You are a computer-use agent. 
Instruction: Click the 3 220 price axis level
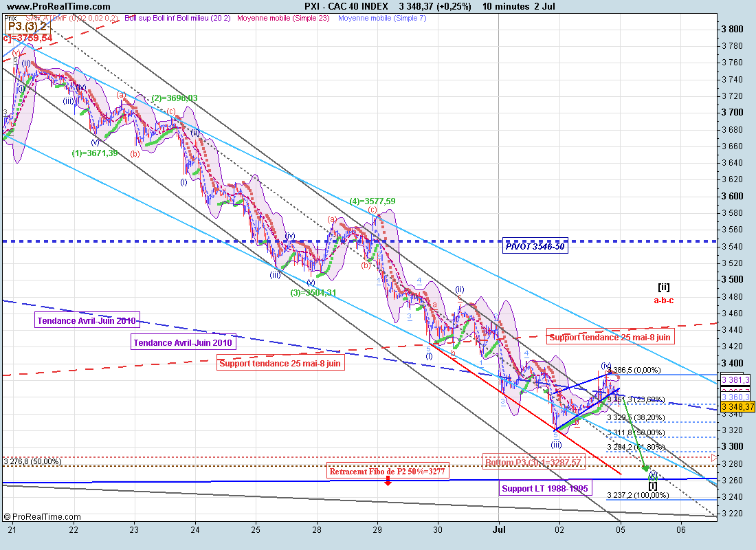click(733, 514)
